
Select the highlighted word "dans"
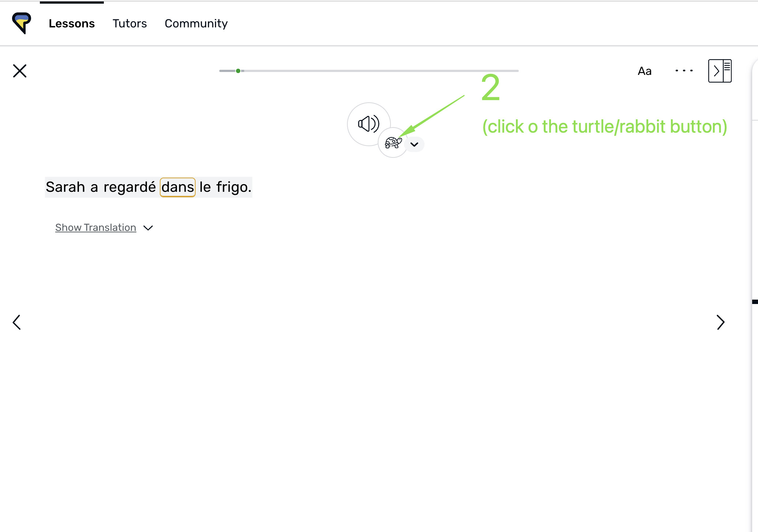[178, 187]
